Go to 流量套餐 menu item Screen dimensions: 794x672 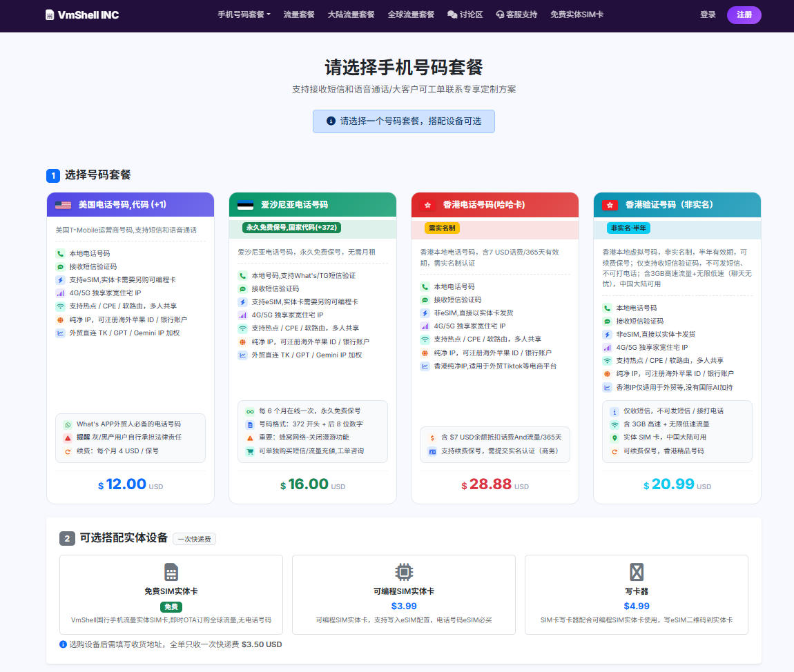click(299, 14)
